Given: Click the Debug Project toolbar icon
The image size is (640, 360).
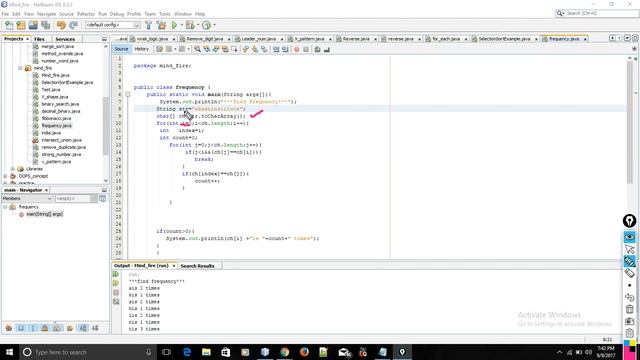Looking at the screenshot, I should point(190,25).
